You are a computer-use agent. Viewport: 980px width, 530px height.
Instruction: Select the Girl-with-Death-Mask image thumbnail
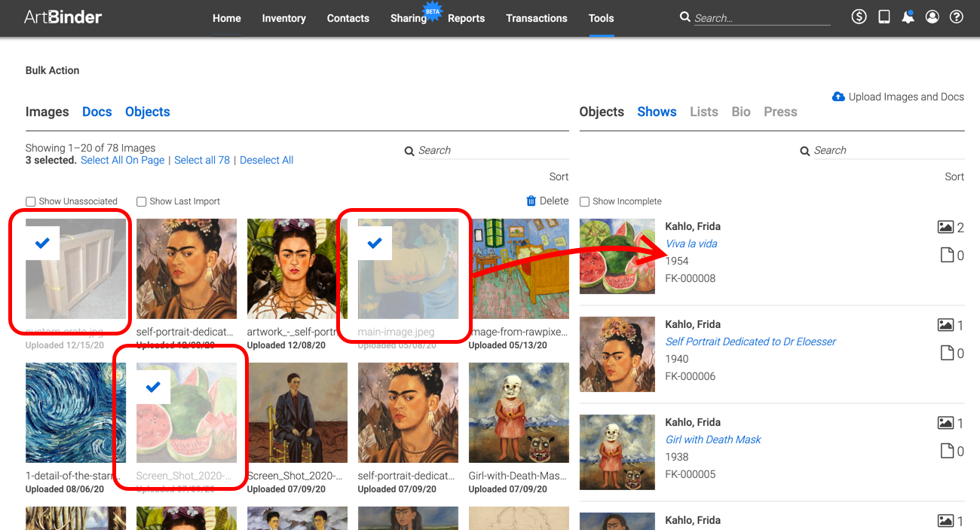(519, 412)
